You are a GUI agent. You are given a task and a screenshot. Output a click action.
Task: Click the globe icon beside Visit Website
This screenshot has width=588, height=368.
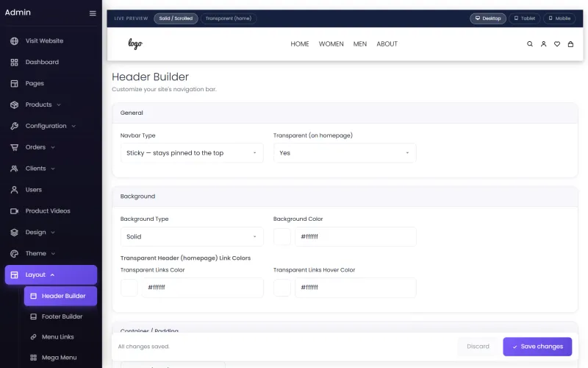(14, 41)
